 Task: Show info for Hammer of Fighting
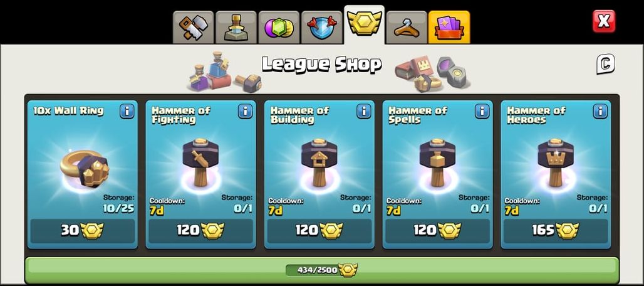point(245,112)
